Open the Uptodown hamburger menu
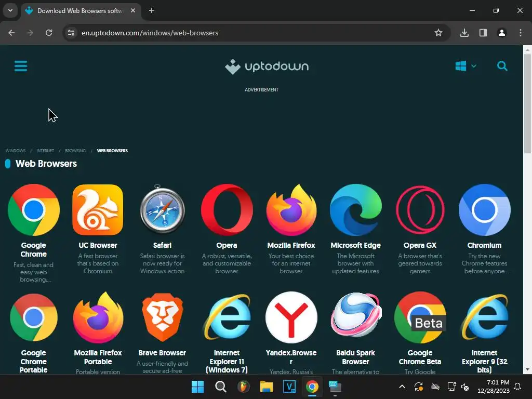Image resolution: width=532 pixels, height=399 pixels. point(21,66)
